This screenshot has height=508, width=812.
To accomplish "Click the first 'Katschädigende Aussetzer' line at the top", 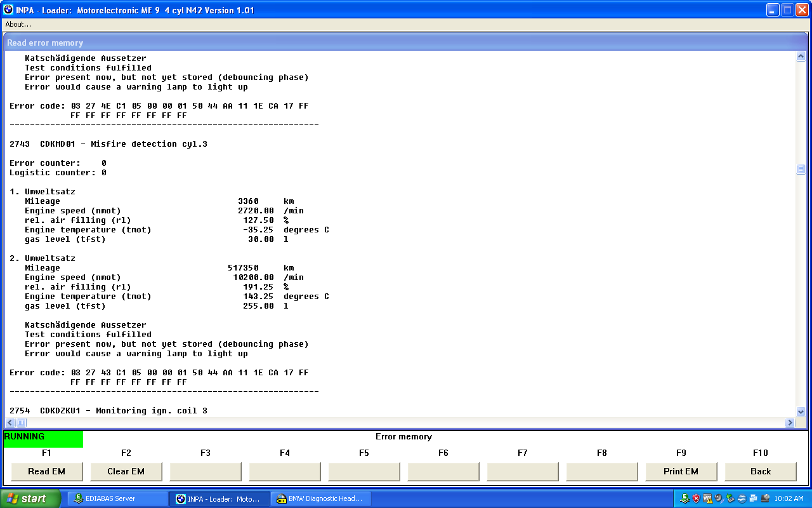I will pyautogui.click(x=86, y=58).
